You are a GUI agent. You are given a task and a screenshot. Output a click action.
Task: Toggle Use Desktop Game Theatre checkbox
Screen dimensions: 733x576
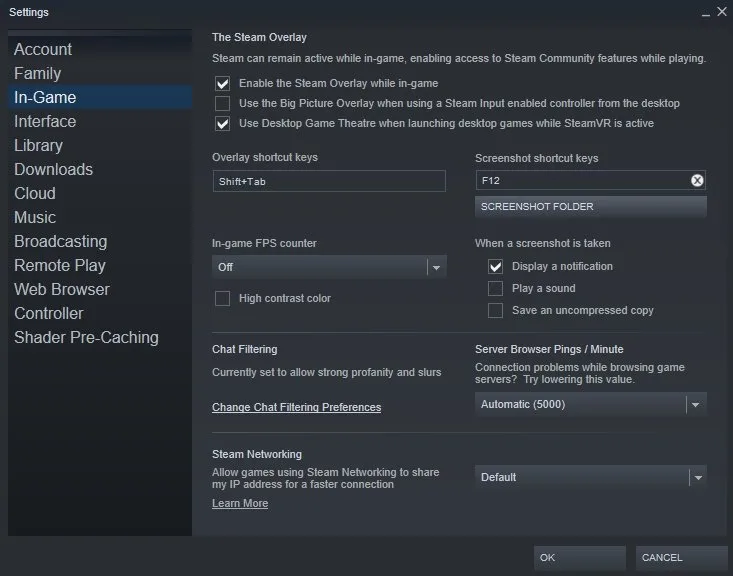click(x=223, y=123)
